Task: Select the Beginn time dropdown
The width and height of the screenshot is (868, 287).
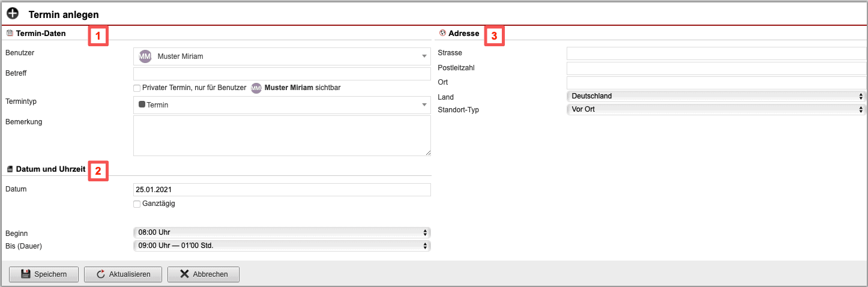Action: [x=282, y=232]
